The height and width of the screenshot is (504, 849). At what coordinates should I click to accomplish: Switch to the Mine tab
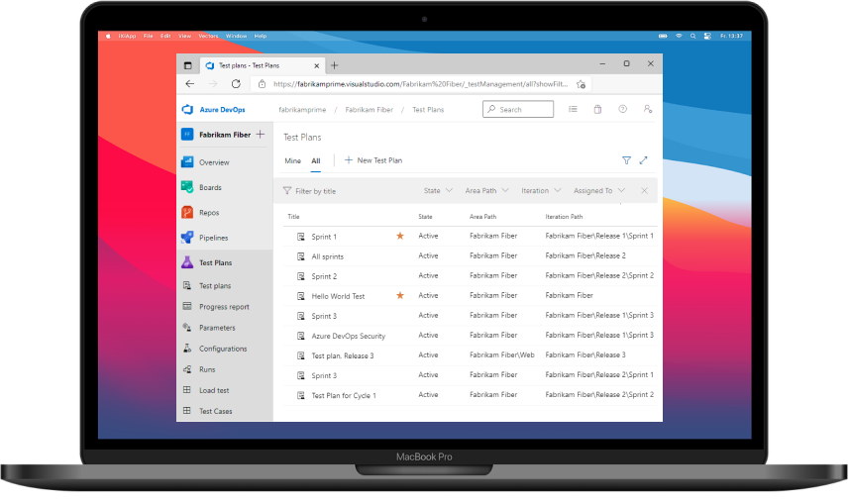[x=292, y=160]
